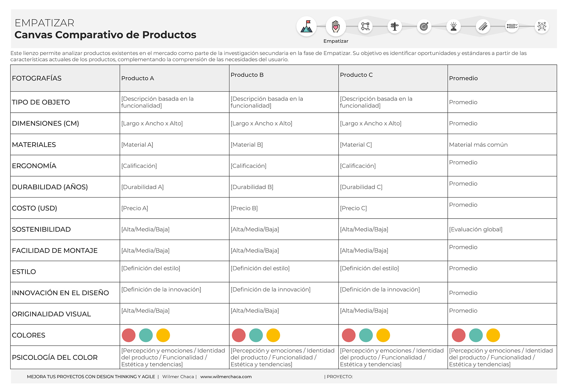Click the Producto A header cell

(x=138, y=78)
